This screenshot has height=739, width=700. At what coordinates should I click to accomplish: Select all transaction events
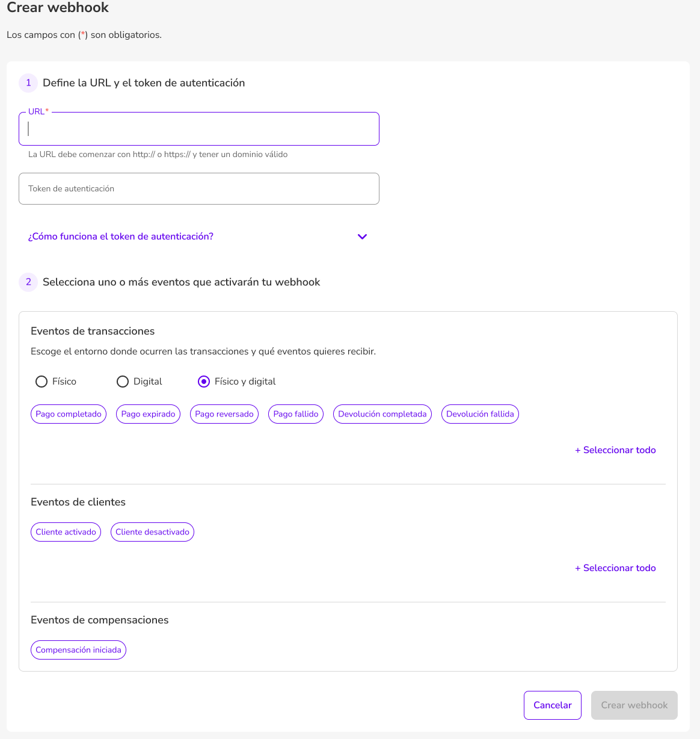pyautogui.click(x=615, y=450)
